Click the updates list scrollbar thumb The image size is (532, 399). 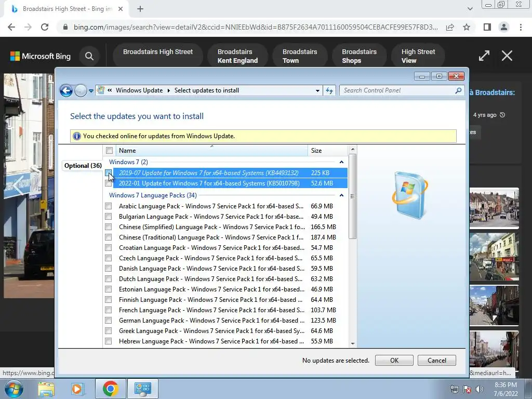(x=353, y=196)
